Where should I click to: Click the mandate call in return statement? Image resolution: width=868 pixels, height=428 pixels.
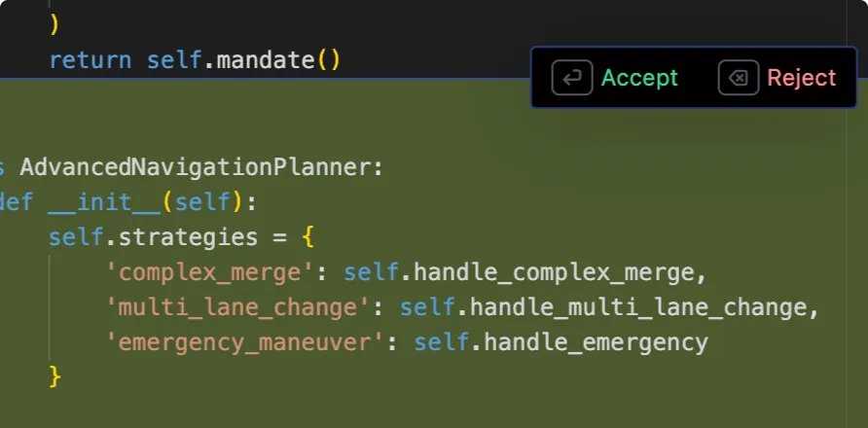click(x=265, y=60)
